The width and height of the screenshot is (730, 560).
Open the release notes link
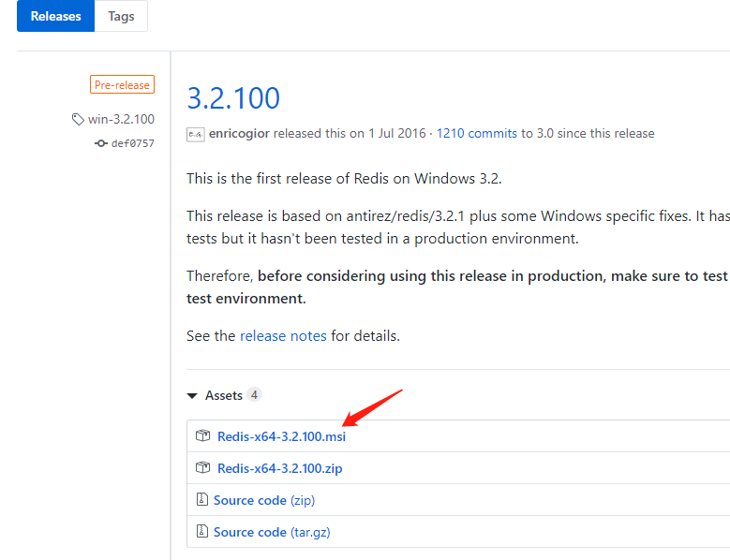pos(283,336)
